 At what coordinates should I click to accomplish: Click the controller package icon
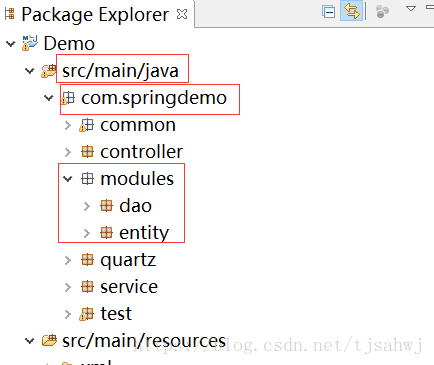click(x=87, y=152)
